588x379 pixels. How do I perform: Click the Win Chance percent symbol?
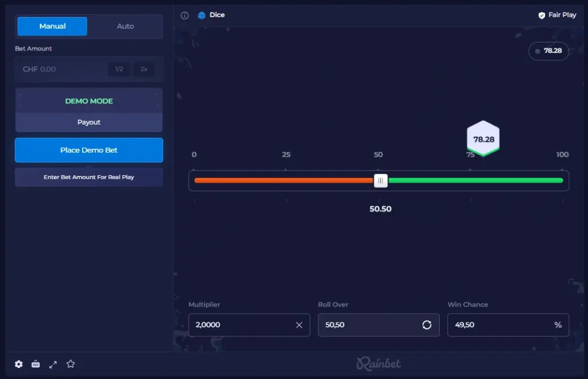[x=558, y=325]
